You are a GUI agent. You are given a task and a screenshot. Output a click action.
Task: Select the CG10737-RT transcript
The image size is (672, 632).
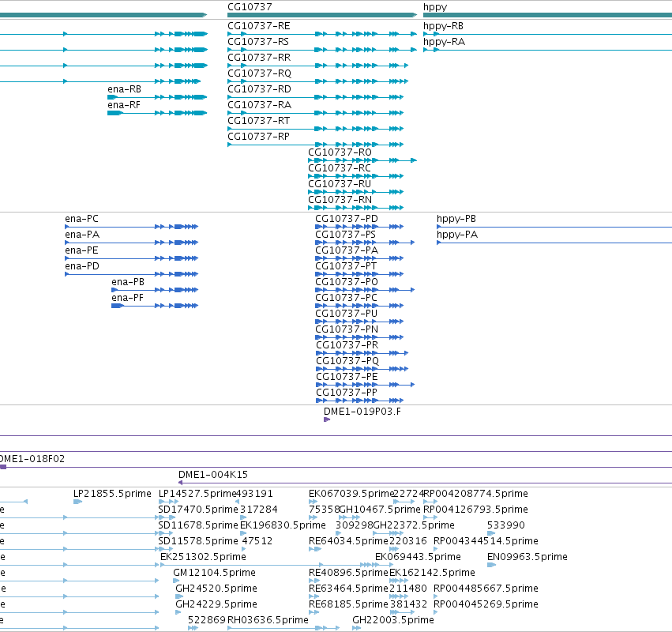(258, 121)
